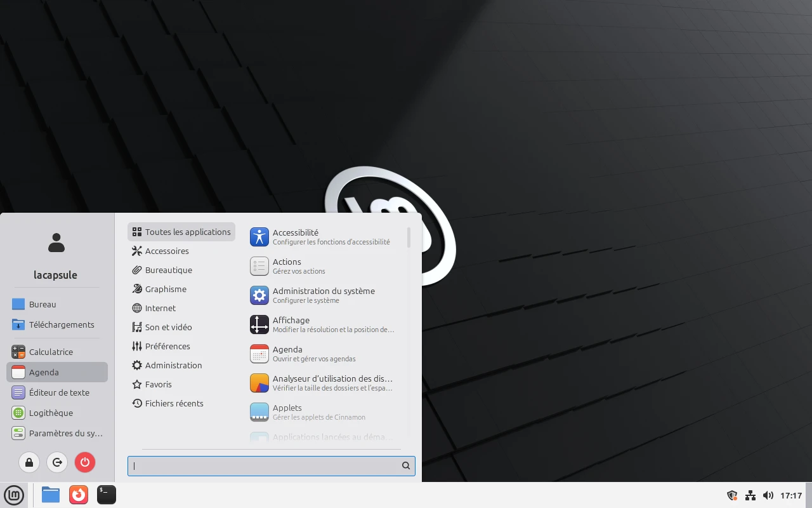Open the terminal from the panel

pyautogui.click(x=107, y=495)
